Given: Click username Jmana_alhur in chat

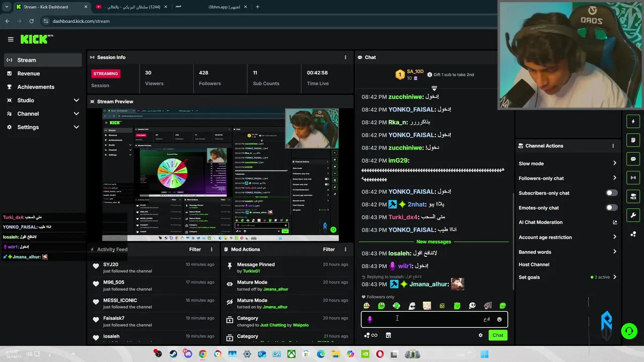Looking at the screenshot, I should click(x=429, y=284).
